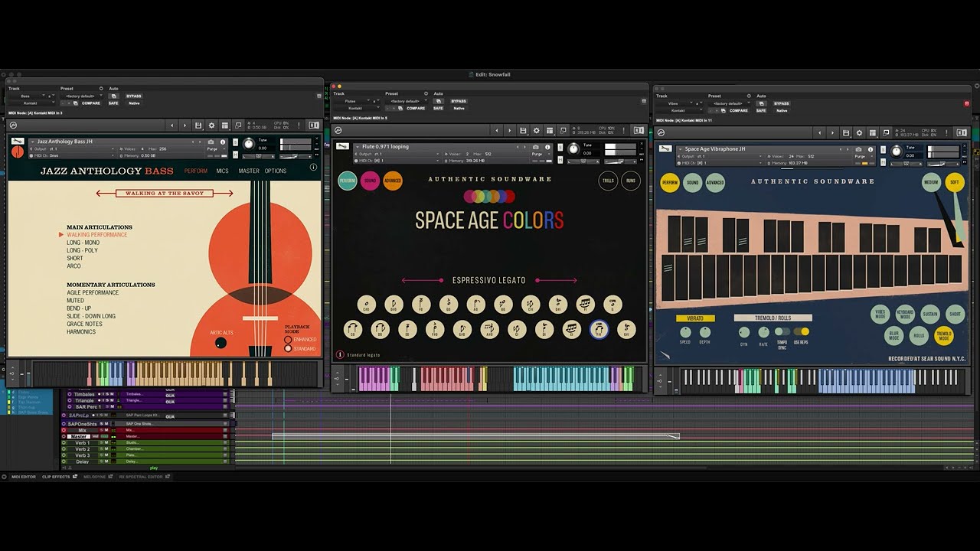Switch to the MICS tab in Jazz Anthology Bass
The image size is (980, 551).
click(222, 171)
